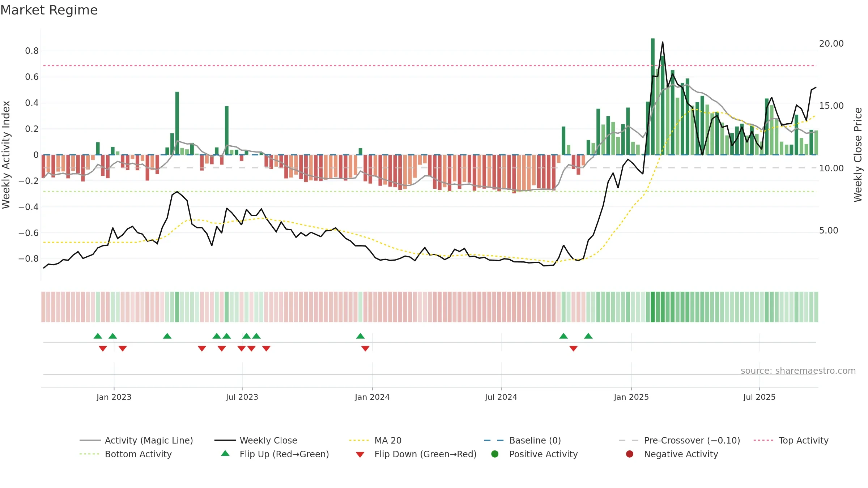Toggle the Activity (Magic Line) legend entry
The image size is (868, 488).
[x=136, y=440]
